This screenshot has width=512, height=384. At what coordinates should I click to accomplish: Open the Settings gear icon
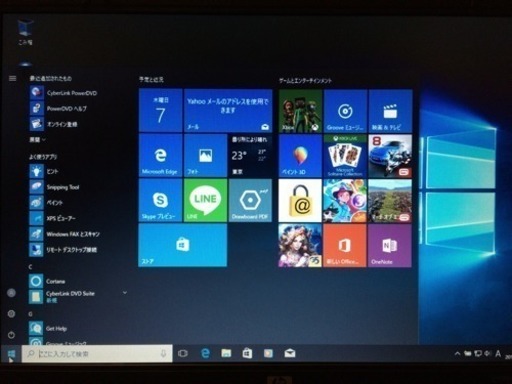point(11,314)
